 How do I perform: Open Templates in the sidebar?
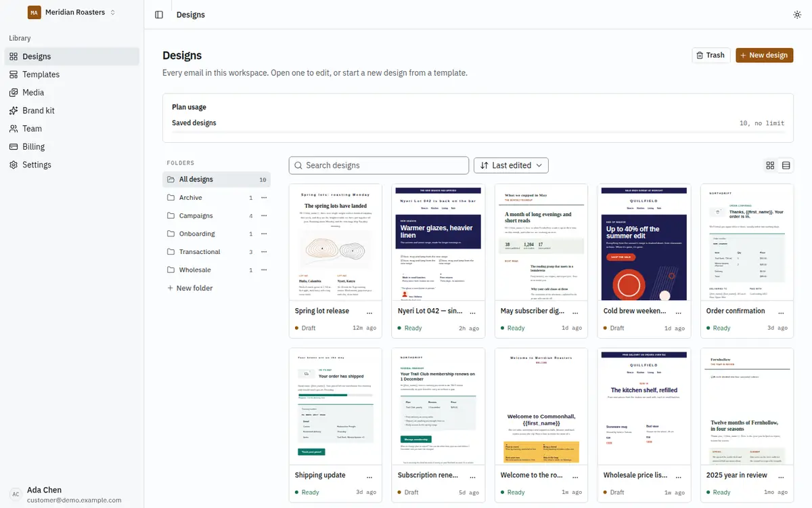point(72,75)
